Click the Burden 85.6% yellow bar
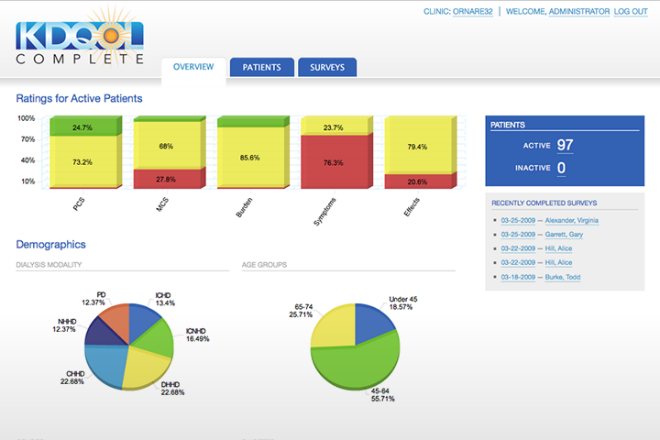This screenshot has height=440, width=660. click(250, 157)
